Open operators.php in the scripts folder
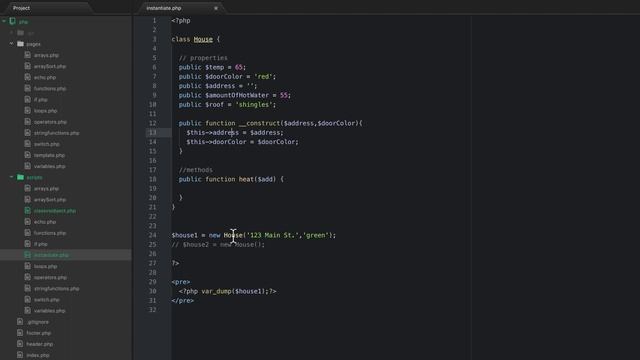Screen dimensions: 640x360 pos(50,277)
